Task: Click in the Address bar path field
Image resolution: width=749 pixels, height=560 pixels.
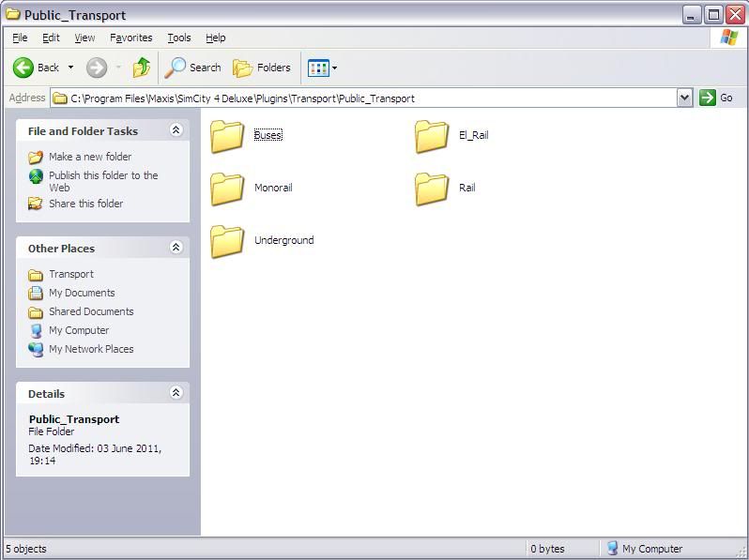Action: tap(363, 98)
